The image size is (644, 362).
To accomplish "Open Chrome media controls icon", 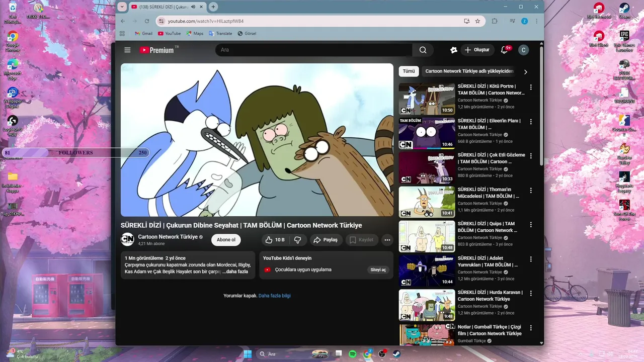I will tap(512, 21).
